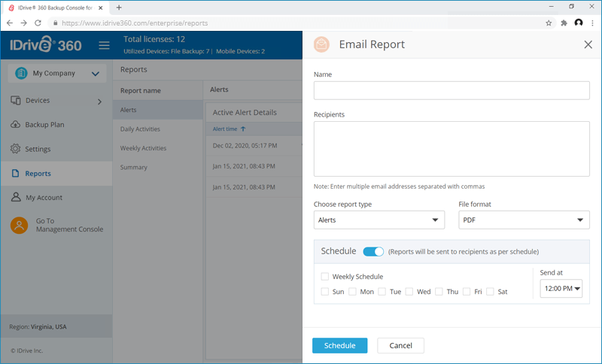Reload the current page
This screenshot has width=602, height=364.
[x=38, y=23]
